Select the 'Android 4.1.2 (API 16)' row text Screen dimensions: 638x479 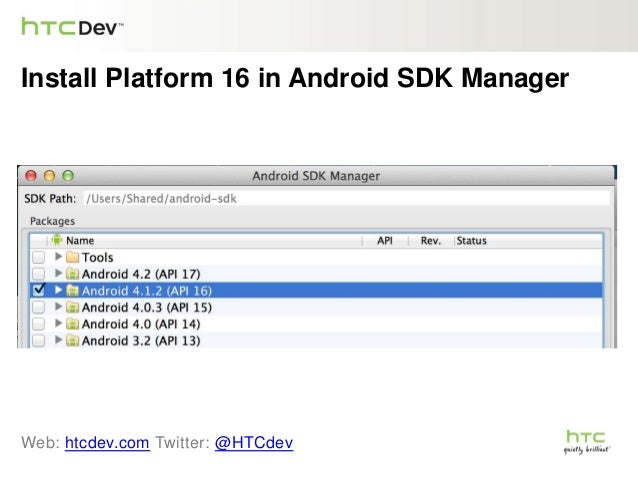147,291
